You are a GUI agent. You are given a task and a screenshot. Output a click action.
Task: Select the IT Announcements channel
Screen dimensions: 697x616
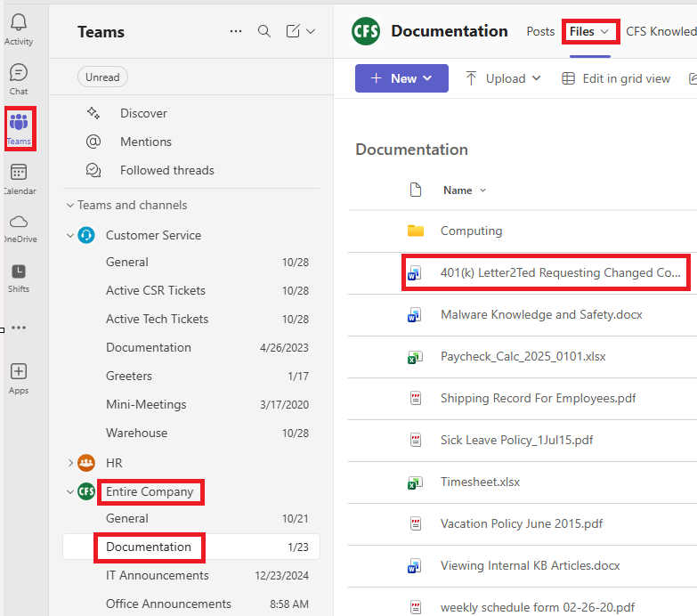[x=157, y=575]
